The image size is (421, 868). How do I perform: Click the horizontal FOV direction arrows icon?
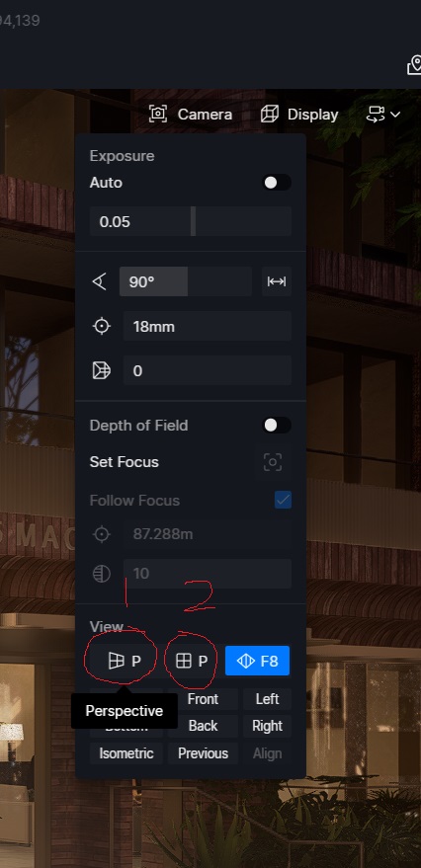pos(277,281)
